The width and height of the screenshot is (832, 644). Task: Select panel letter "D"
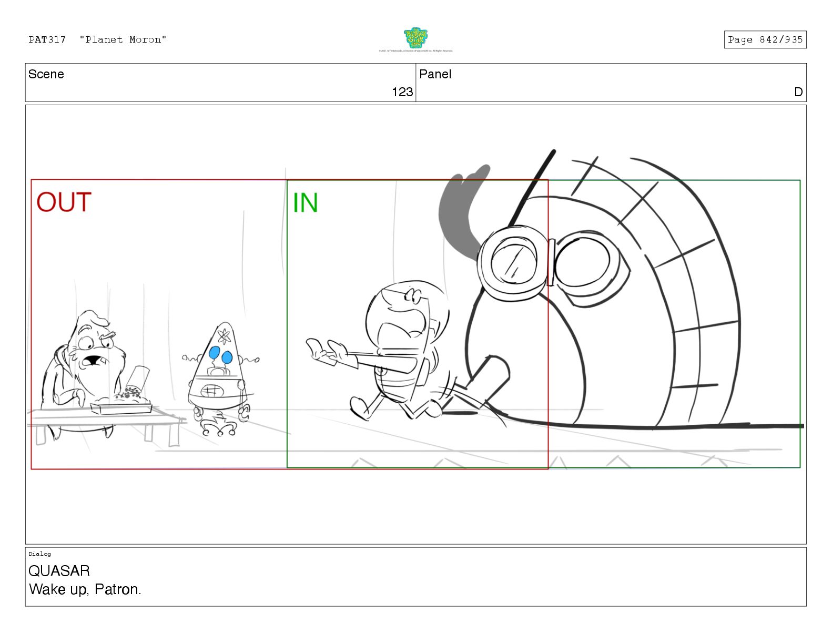798,92
